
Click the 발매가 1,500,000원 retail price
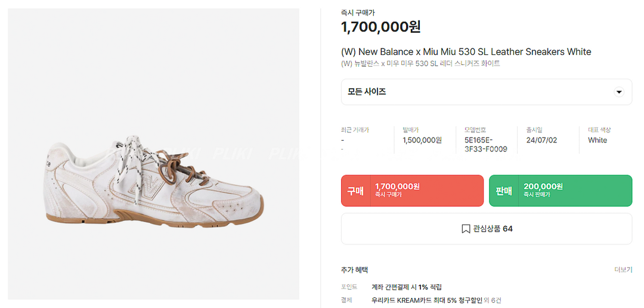click(422, 140)
